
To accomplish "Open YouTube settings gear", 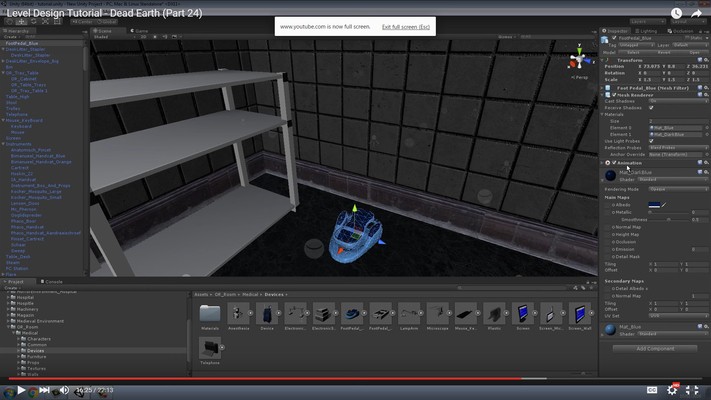I will 672,390.
